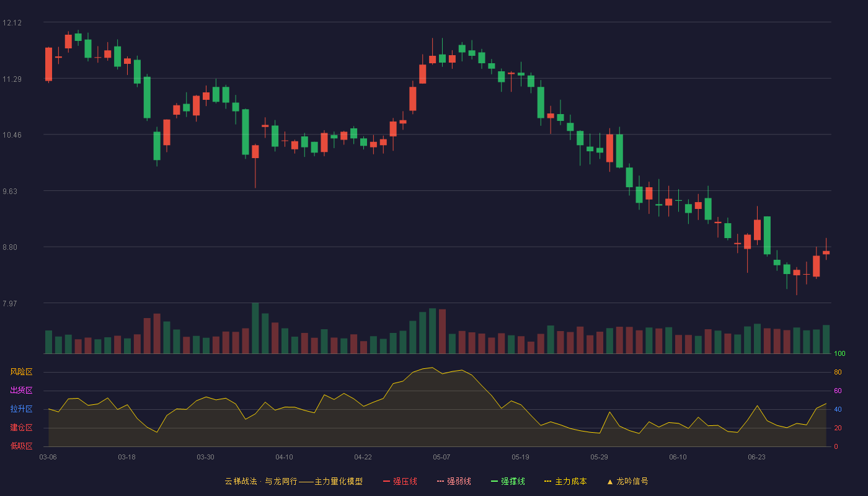Click the red dash icon beside 强压线
The height and width of the screenshot is (496, 868).
point(387,481)
